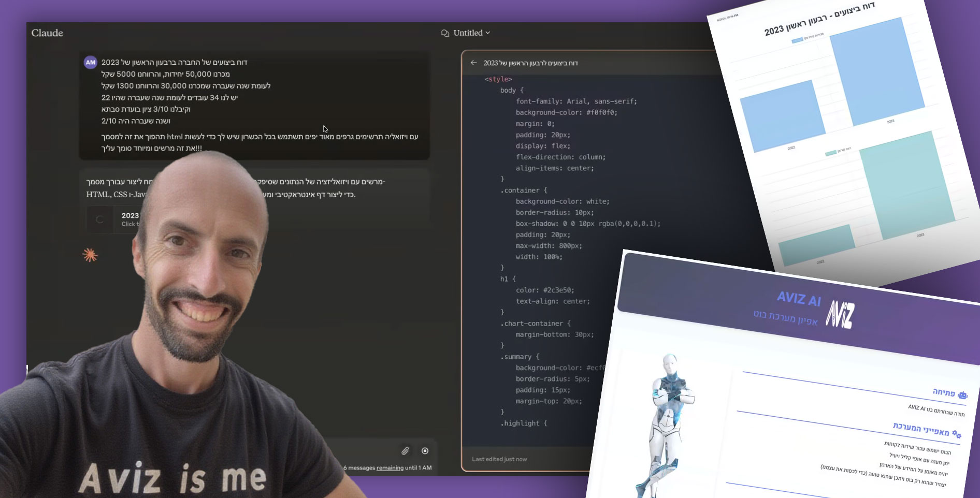980x498 pixels.
Task: Click the first line of the user message
Action: coord(174,63)
